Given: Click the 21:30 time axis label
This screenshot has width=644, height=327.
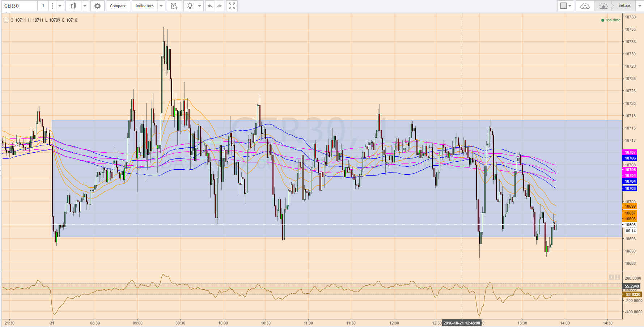Looking at the screenshot, I should point(10,323).
